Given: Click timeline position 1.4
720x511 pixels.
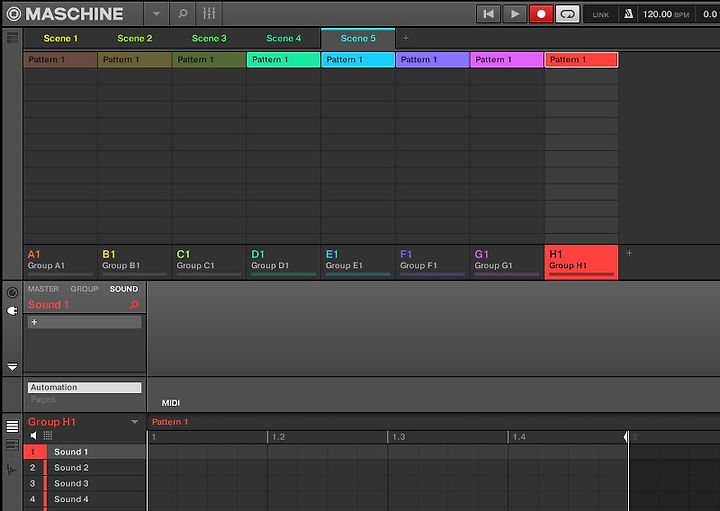Looking at the screenshot, I should point(519,437).
